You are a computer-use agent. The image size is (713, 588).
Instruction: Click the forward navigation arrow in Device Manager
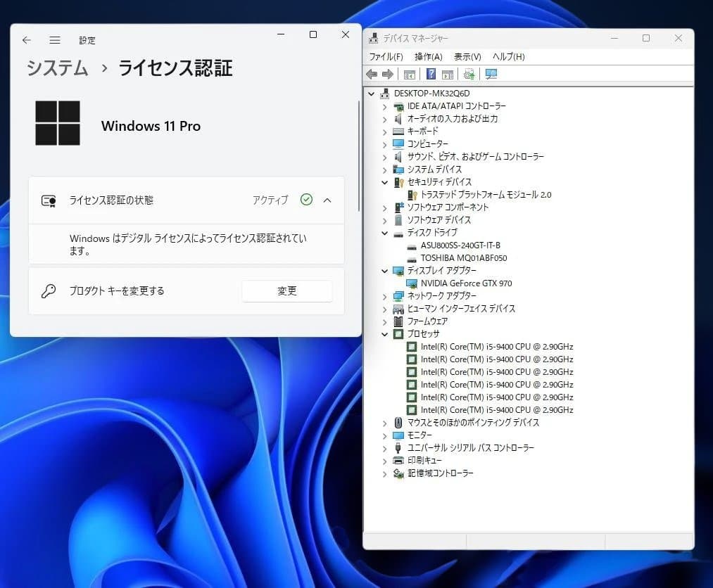pyautogui.click(x=388, y=74)
